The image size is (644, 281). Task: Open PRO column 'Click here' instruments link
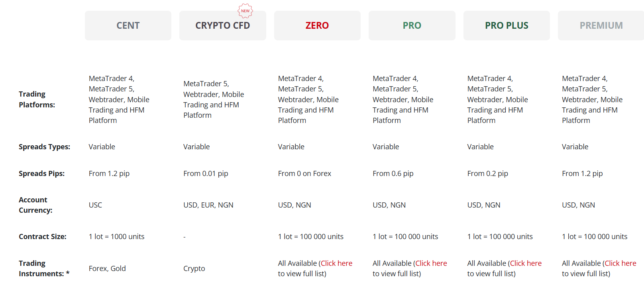(431, 263)
